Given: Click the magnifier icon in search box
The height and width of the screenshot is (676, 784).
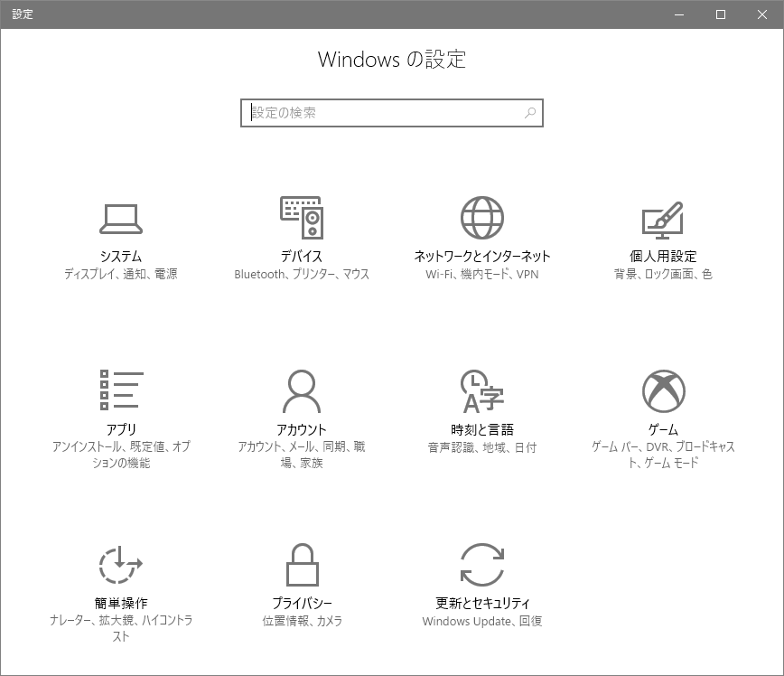Looking at the screenshot, I should pyautogui.click(x=530, y=113).
